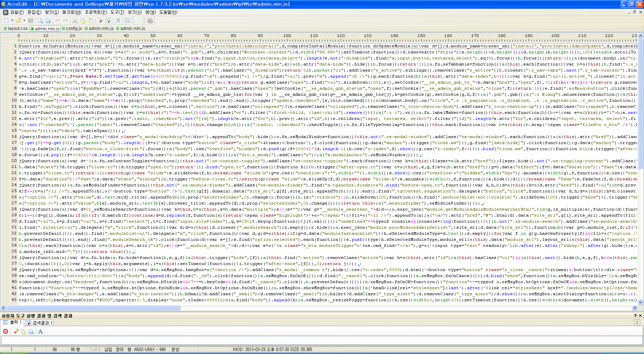The height and width of the screenshot is (354, 644).
Task: Toggle the '영어' language indicator in status bar
Action: pos(119,349)
